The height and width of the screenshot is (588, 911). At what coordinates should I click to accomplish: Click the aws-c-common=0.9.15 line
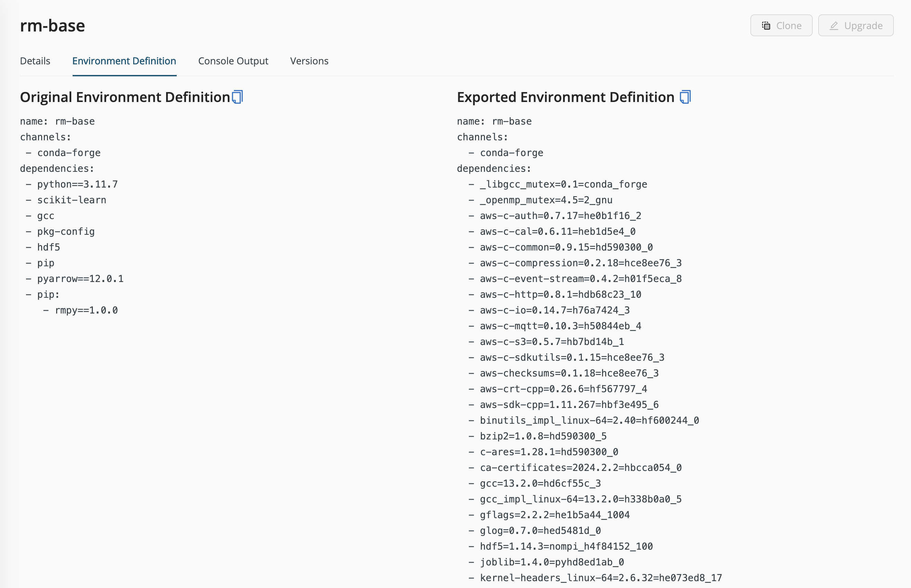[x=561, y=247]
